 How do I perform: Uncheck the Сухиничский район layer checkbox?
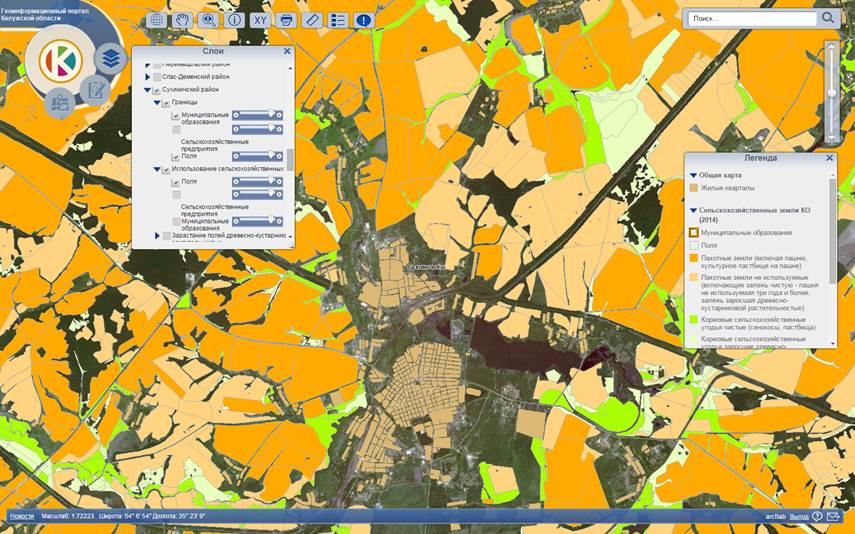click(x=157, y=90)
